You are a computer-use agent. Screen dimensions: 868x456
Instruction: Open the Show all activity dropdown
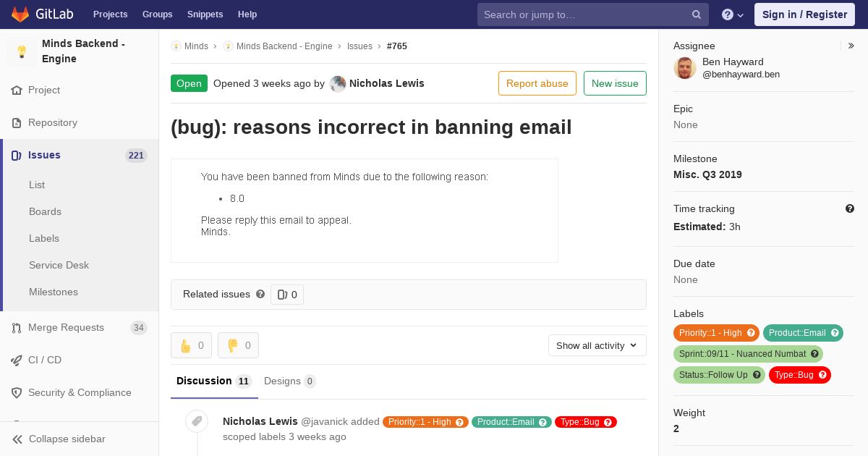pyautogui.click(x=597, y=345)
